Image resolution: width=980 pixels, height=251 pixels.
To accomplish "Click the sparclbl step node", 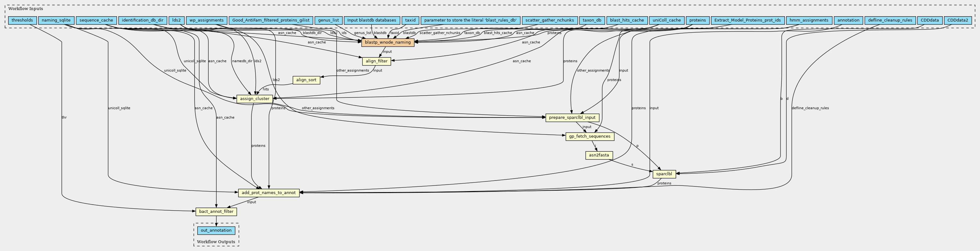I will coord(664,174).
